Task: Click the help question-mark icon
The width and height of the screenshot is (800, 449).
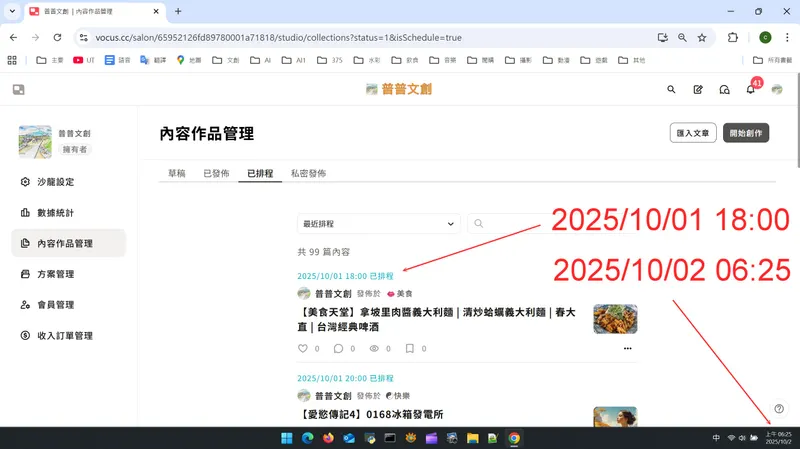Action: coord(779,409)
